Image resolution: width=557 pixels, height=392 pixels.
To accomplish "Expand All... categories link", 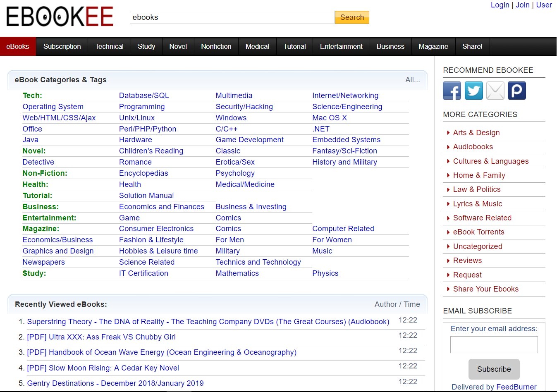I will click(412, 80).
